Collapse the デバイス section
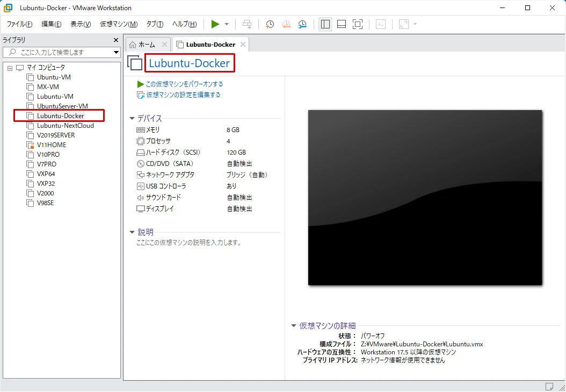Screen dimensions: 566x392 (x=132, y=119)
